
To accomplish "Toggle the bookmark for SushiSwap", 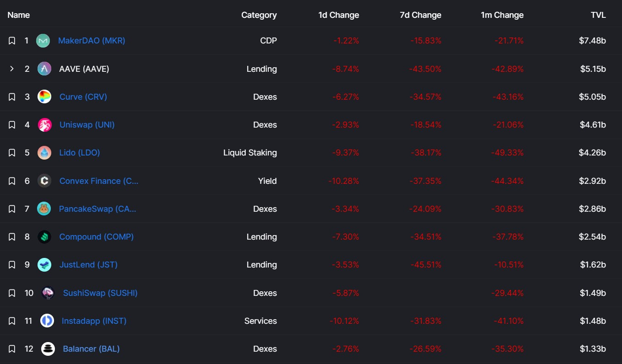I will tap(12, 293).
